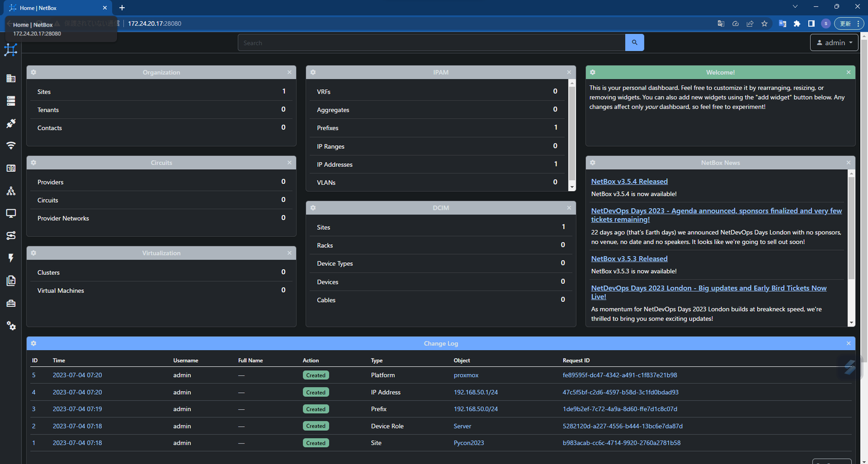Configure the Change Log widget gear icon
The image size is (868, 464).
[x=34, y=343]
